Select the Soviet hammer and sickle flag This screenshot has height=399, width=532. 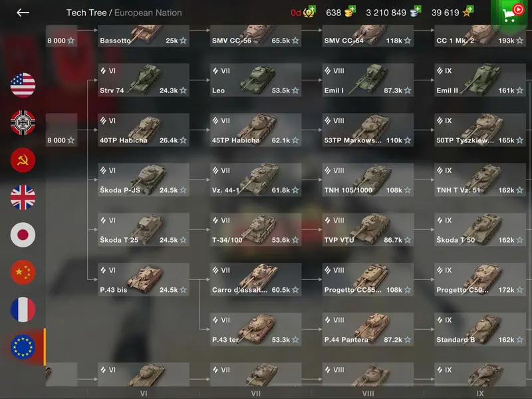(x=23, y=160)
